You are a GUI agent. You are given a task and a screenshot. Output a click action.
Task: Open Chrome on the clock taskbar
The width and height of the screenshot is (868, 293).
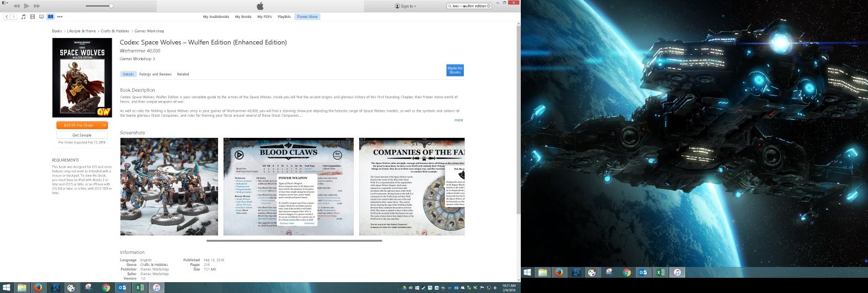point(106,288)
